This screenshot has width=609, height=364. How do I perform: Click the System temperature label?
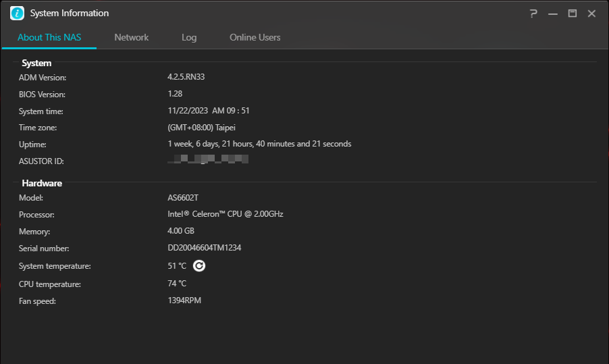coord(55,266)
